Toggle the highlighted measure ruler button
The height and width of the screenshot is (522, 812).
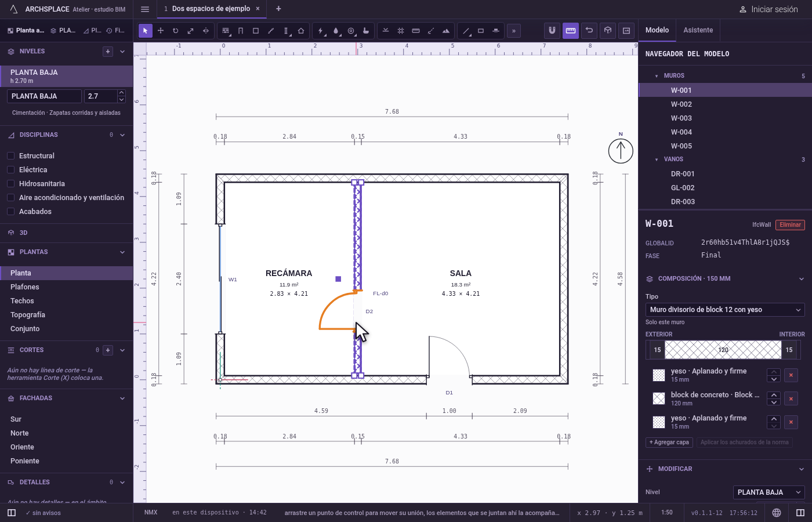571,31
